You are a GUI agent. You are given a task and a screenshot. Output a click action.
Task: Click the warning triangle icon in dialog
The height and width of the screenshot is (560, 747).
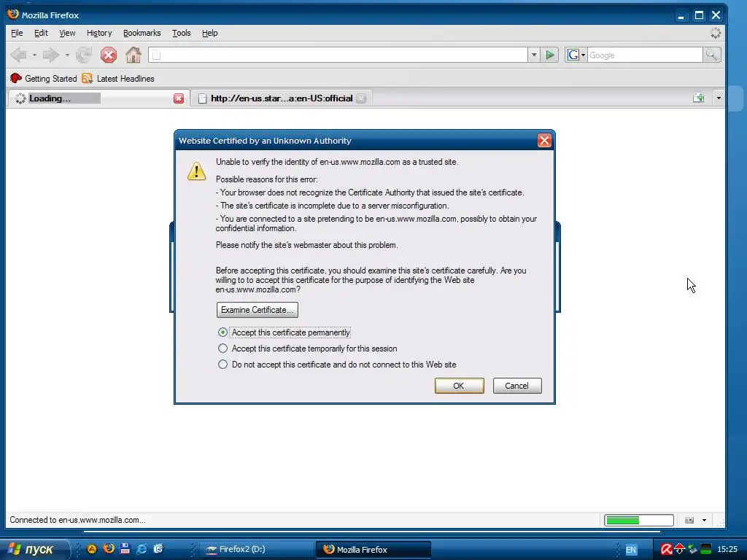click(196, 171)
